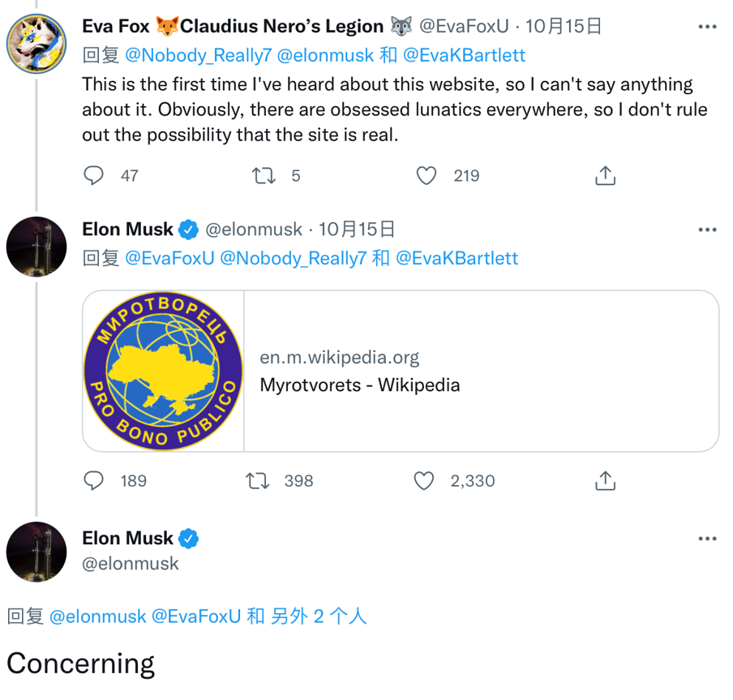Show the "另外 2 个人" replied-to users

point(319,616)
